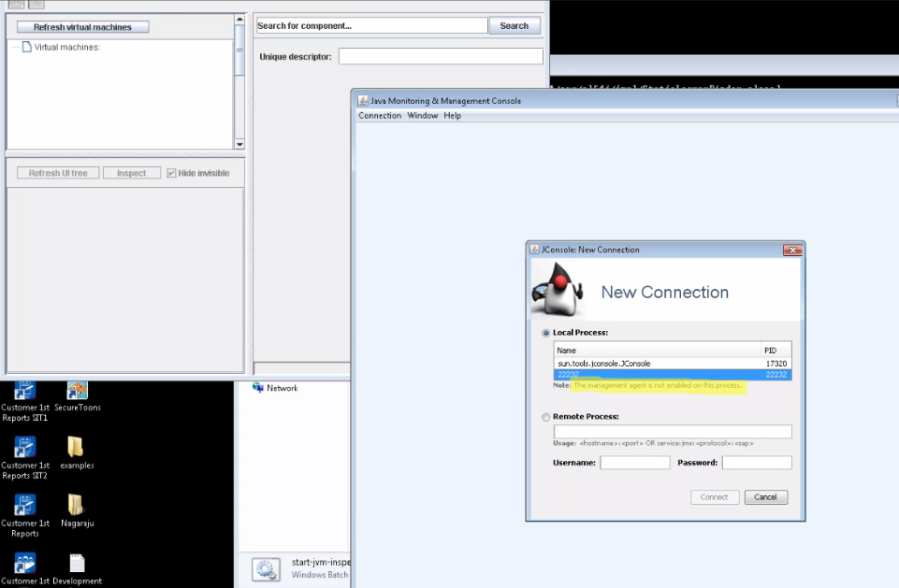
Task: Click Refresh UI tree button
Action: click(58, 173)
